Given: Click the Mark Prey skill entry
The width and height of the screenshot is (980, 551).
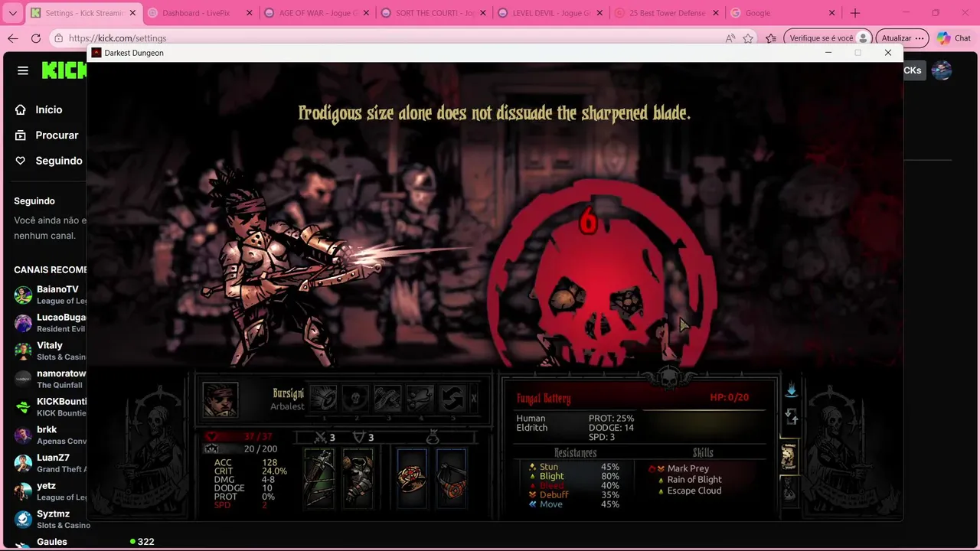Looking at the screenshot, I should (x=679, y=468).
